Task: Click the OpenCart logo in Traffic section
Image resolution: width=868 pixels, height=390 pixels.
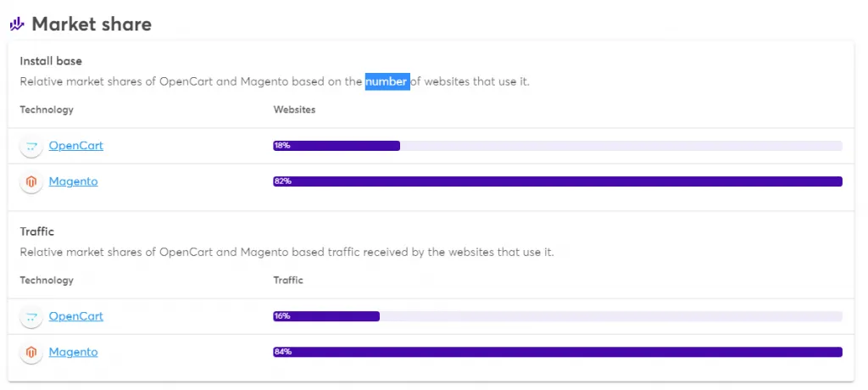Action: [31, 316]
